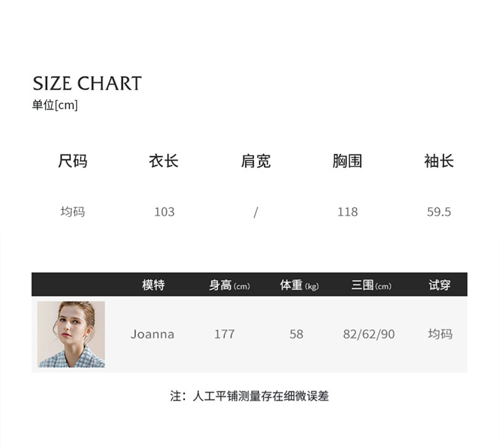This screenshot has width=499, height=448.
Task: Click the 82/62/90 measurements value
Action: (369, 334)
